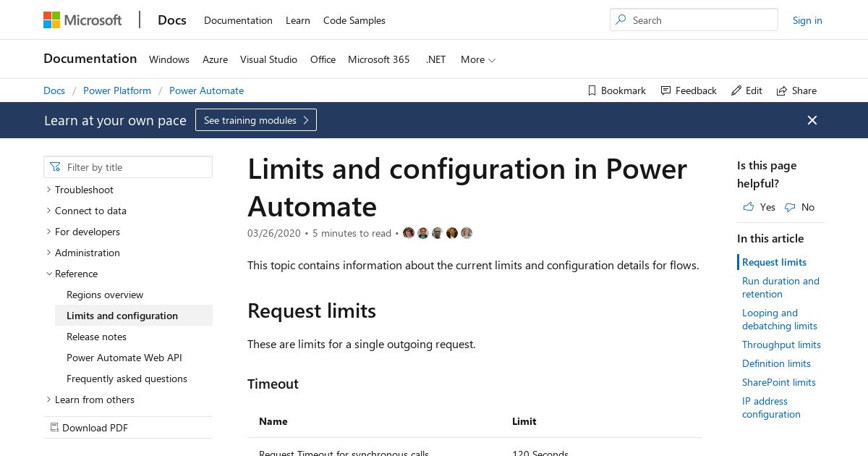Viewport: 868px width, 456px height.
Task: Open the Docs home link
Action: pyautogui.click(x=172, y=20)
